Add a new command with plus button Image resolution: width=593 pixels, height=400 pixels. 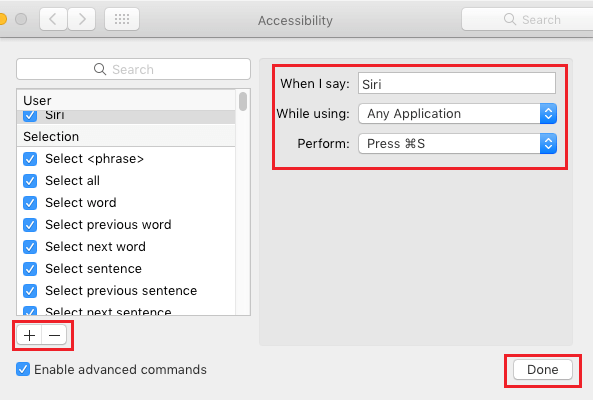29,335
